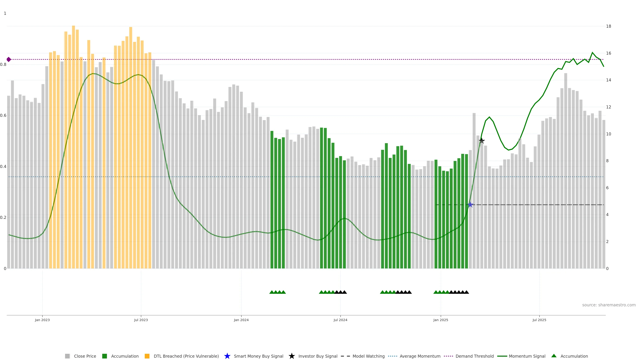Image resolution: width=644 pixels, height=362 pixels.
Task: Click the Jul 2023 axis label
Action: click(141, 320)
